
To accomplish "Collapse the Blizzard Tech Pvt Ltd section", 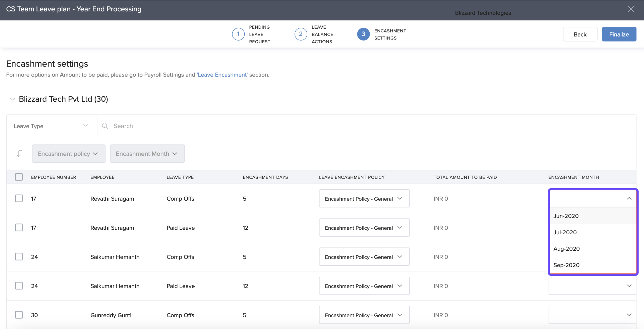I will pos(12,99).
